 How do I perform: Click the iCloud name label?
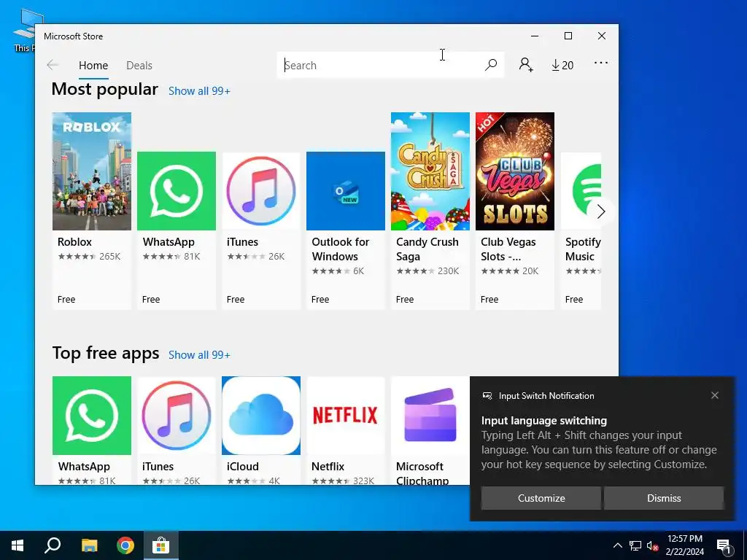pyautogui.click(x=242, y=467)
